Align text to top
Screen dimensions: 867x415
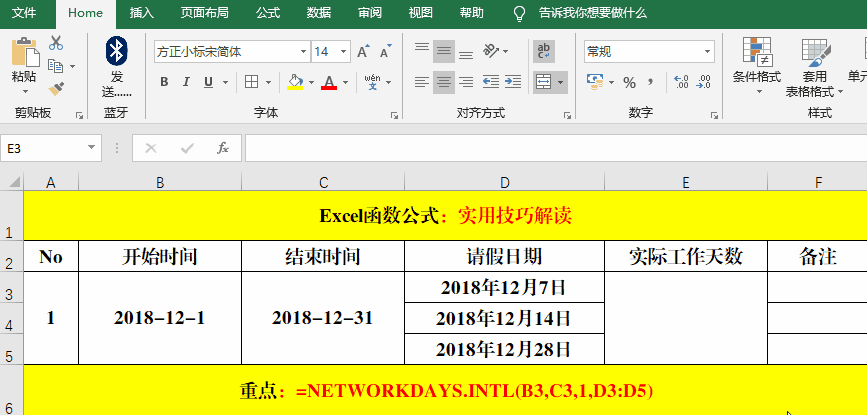[422, 51]
